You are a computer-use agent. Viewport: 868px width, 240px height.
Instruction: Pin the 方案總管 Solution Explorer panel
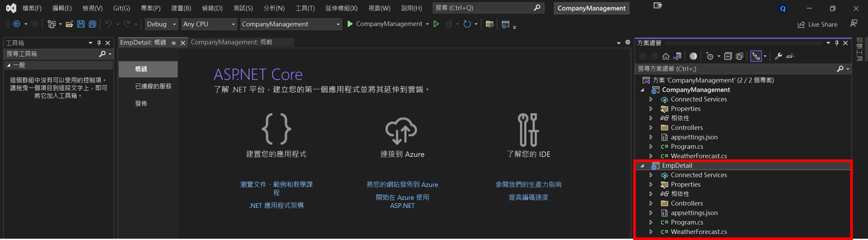[837, 43]
